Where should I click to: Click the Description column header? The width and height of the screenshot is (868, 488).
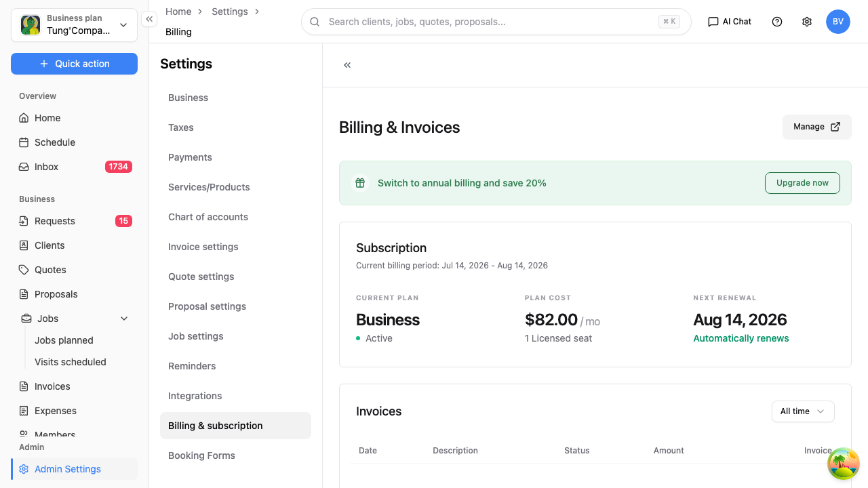(455, 451)
